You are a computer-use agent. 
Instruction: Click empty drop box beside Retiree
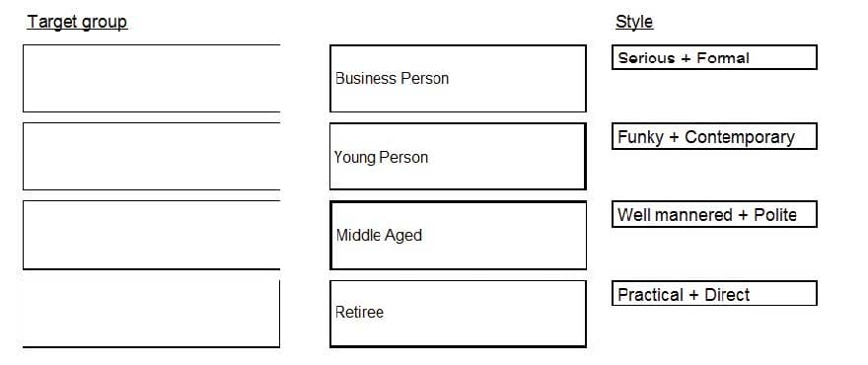coord(151,314)
